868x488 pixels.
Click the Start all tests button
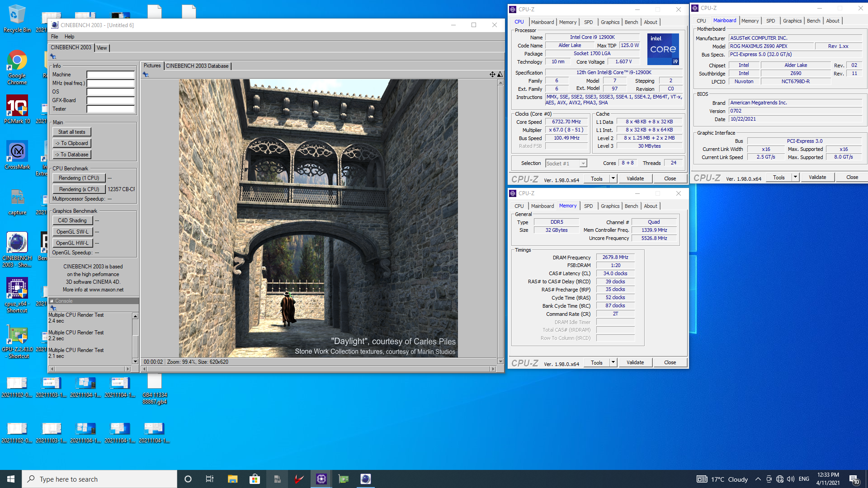[x=72, y=132]
